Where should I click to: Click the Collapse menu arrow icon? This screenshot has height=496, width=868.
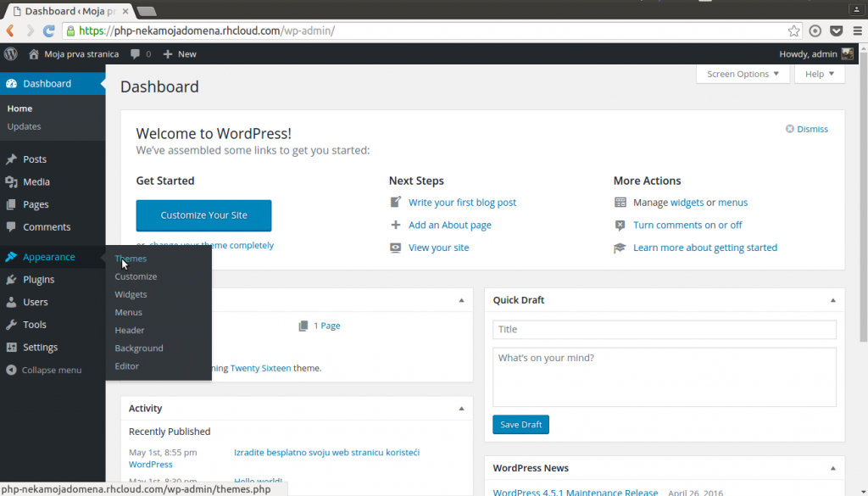click(x=11, y=370)
